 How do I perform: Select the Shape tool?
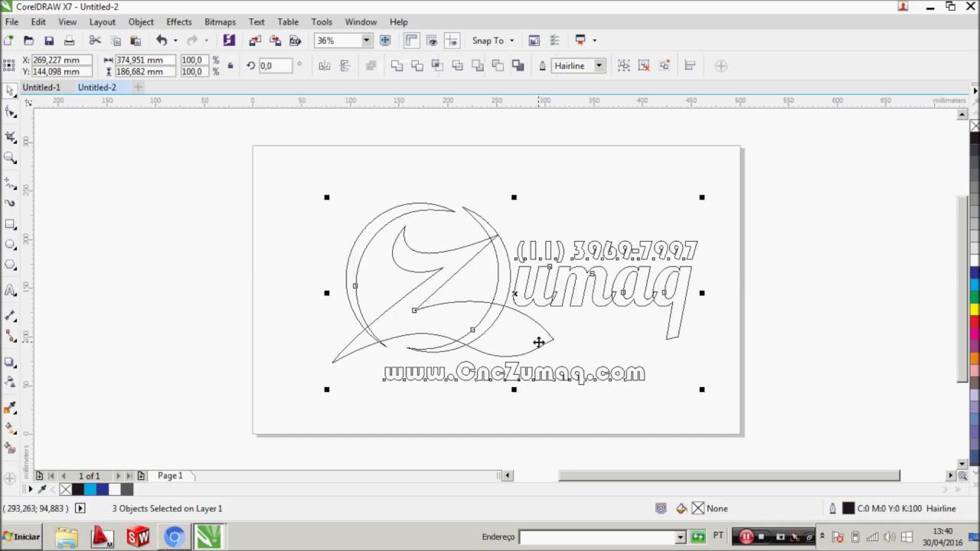(x=10, y=112)
